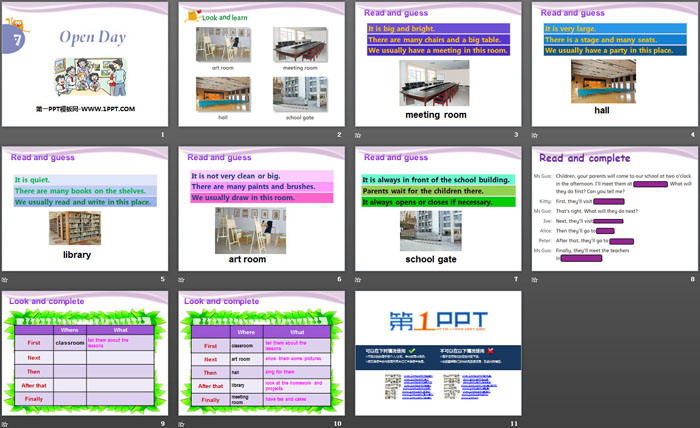
Task: Click the 'Look and learn' heading on slide 2
Action: tap(225, 17)
